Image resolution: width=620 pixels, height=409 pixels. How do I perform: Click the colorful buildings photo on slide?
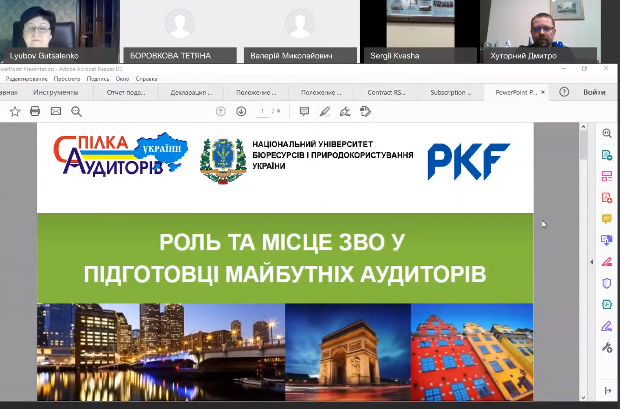click(x=472, y=352)
